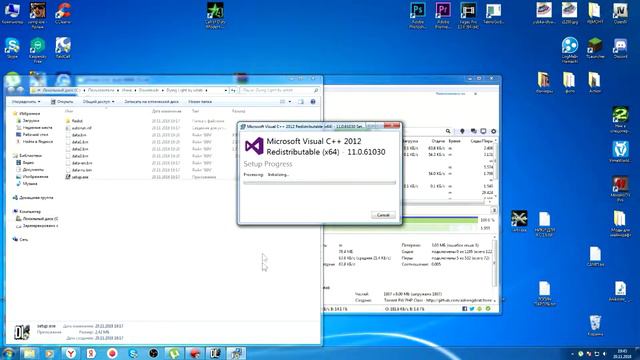This screenshot has width=640, height=360.
Task: Select Документы in the Libraries tree
Action: pos(30,169)
